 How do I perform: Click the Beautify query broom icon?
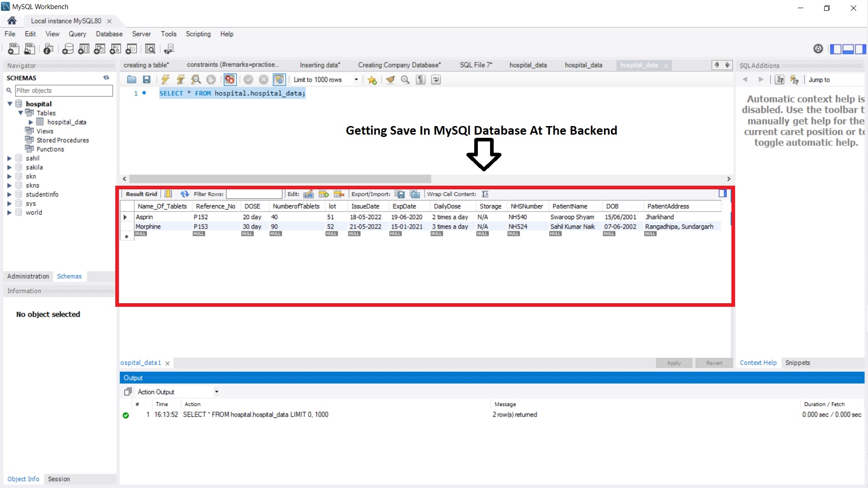tap(390, 80)
